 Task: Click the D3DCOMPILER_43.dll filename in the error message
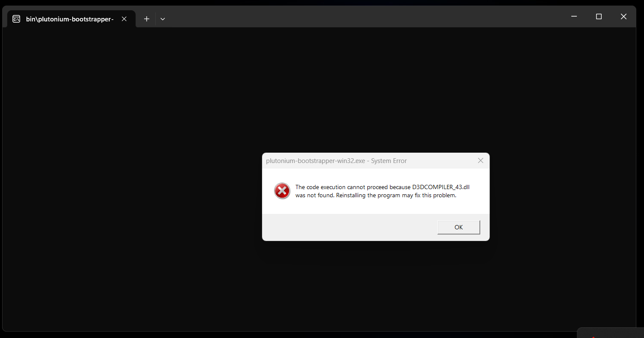(440, 187)
